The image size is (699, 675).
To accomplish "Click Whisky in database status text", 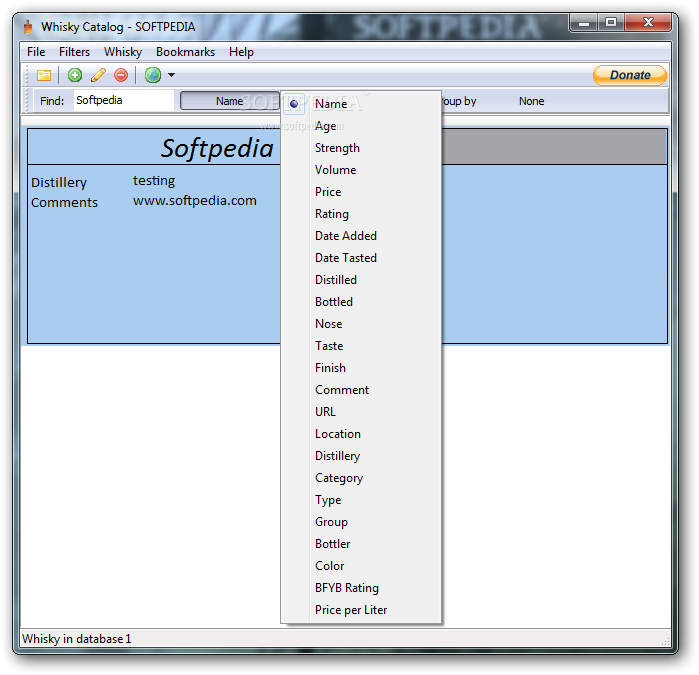I will [77, 638].
